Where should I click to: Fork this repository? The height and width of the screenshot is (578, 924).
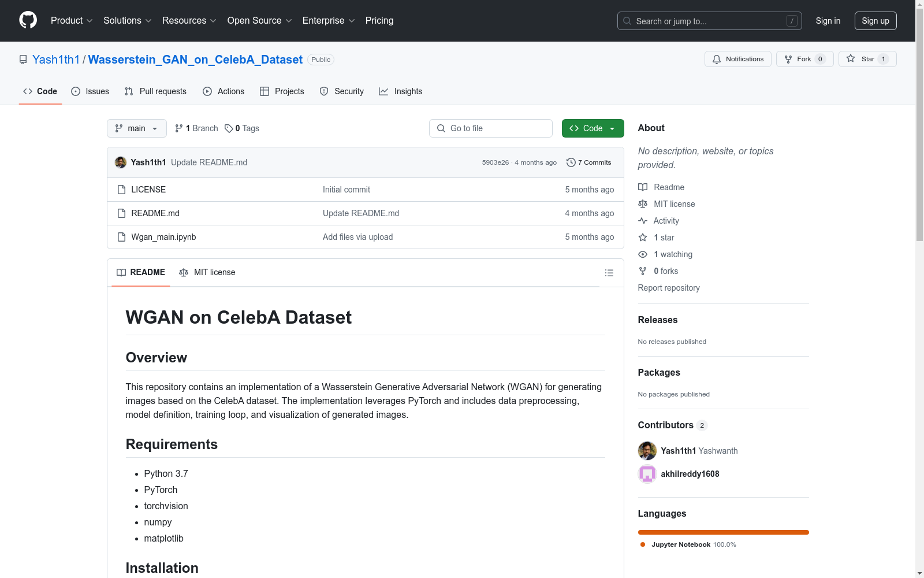[x=804, y=59]
